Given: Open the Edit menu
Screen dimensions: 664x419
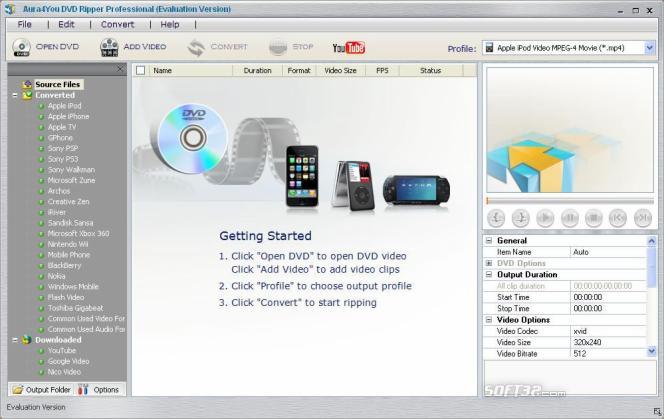Looking at the screenshot, I should 66,25.
